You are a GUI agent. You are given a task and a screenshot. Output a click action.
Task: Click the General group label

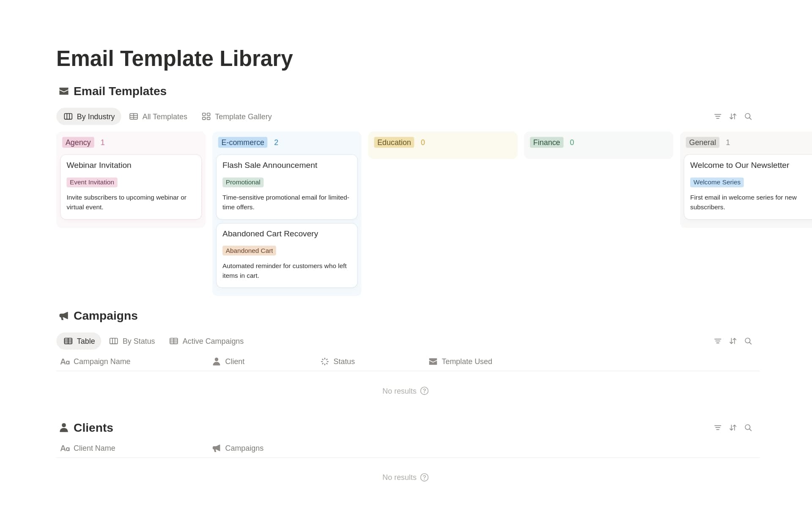pos(702,143)
